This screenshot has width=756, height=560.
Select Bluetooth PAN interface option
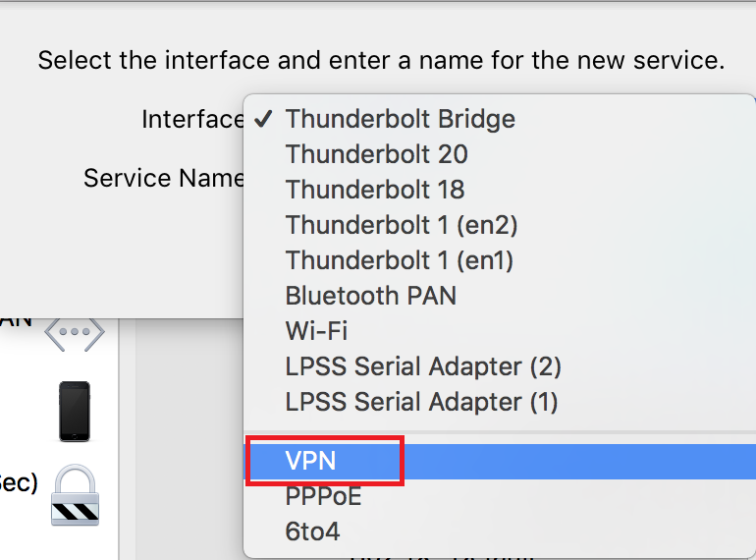(x=500, y=296)
